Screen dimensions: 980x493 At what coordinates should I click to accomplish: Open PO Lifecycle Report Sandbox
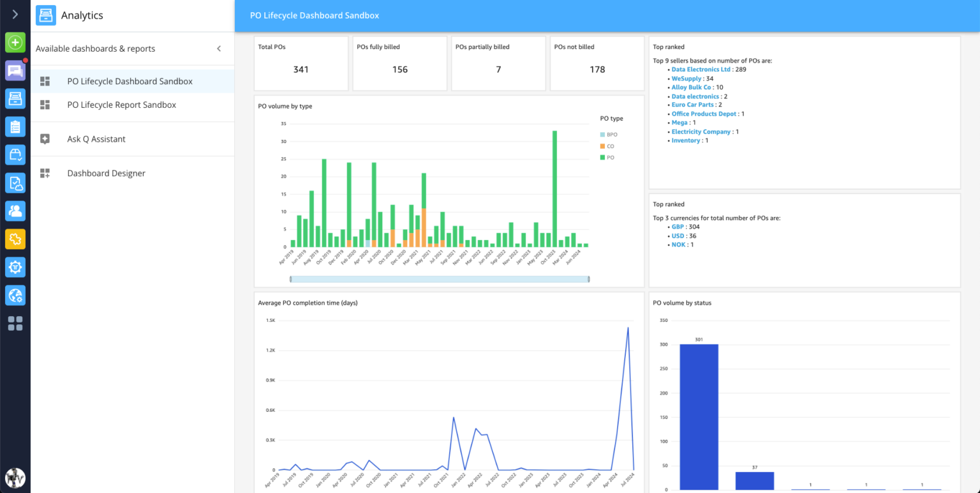(x=121, y=105)
